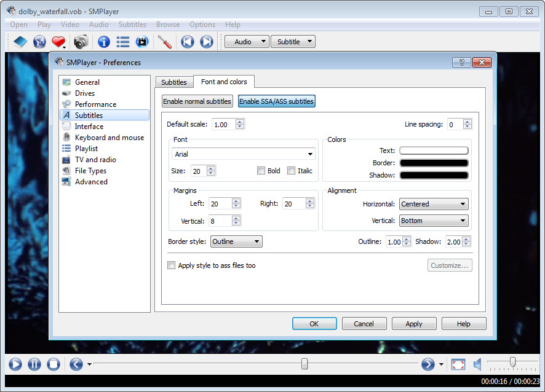The image size is (545, 392).
Task: Click the next track toolbar icon
Action: pos(207,42)
